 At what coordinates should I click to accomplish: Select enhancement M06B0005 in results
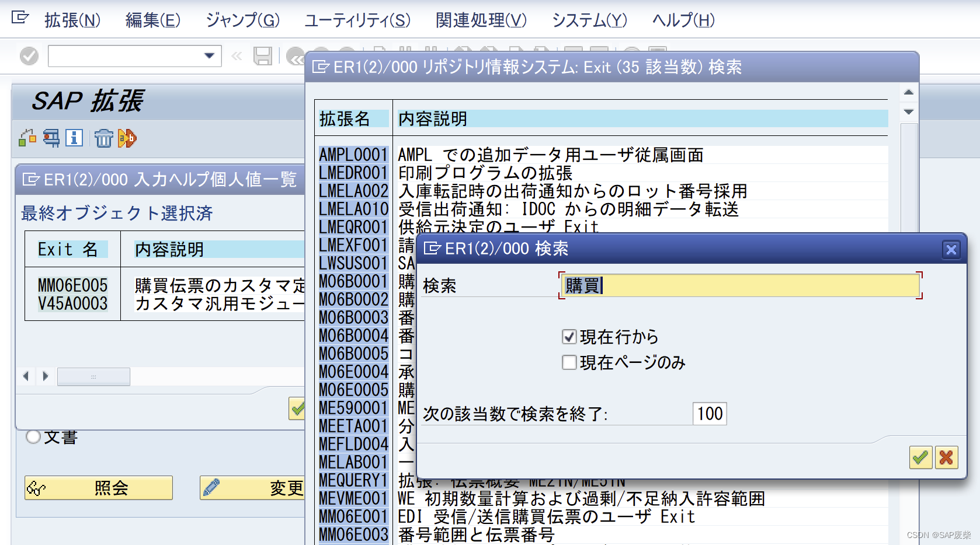click(x=353, y=354)
